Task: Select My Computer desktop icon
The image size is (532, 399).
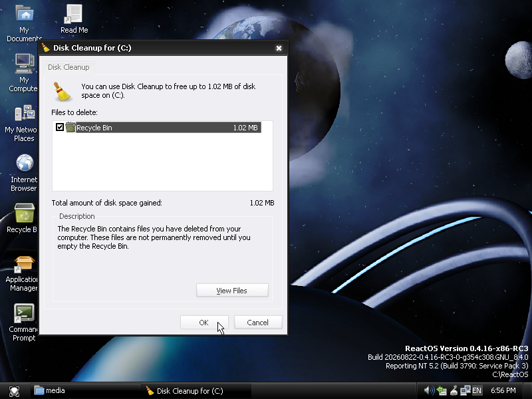Action: pyautogui.click(x=23, y=72)
